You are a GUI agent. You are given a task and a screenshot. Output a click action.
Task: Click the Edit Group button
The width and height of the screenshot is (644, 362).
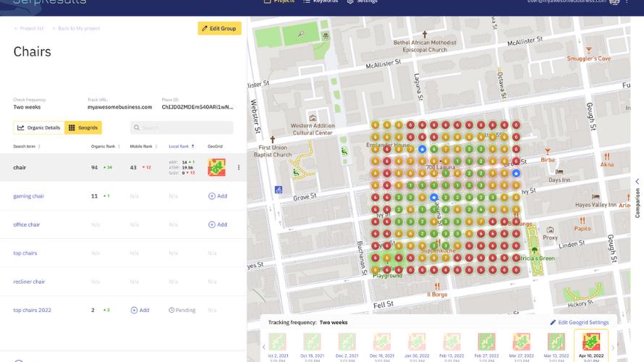[x=219, y=28]
